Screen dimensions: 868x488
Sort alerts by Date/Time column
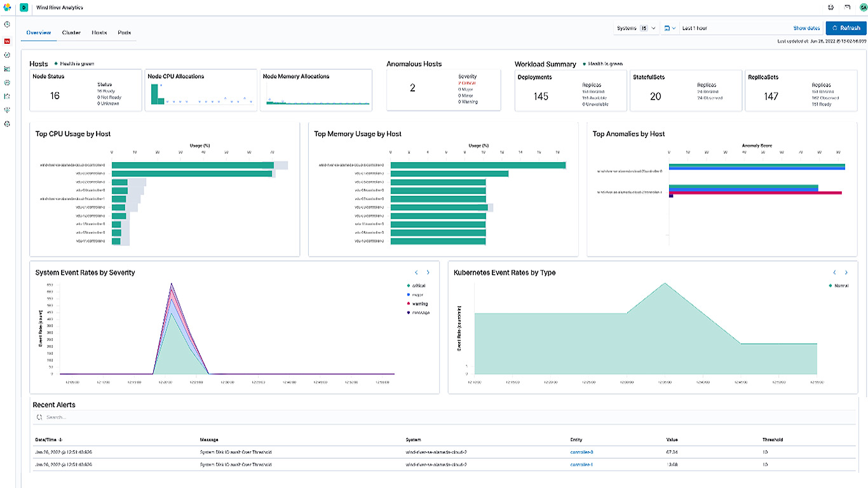50,440
